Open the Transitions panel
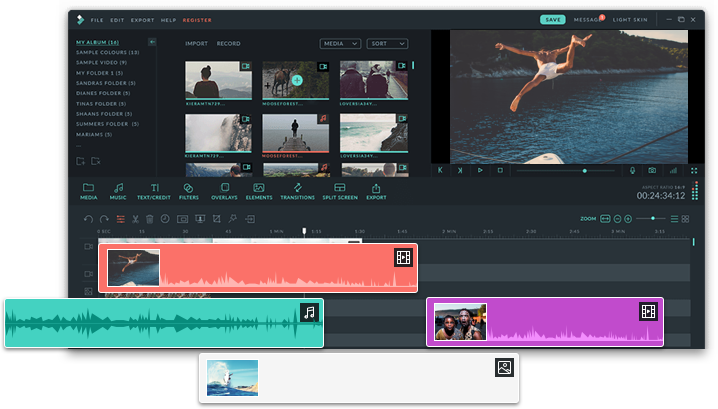 click(x=297, y=190)
